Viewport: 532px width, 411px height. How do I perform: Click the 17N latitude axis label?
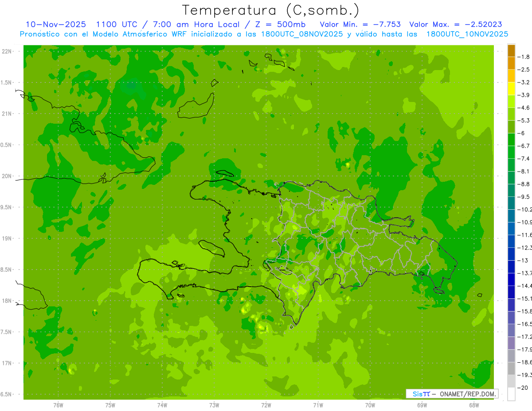coord(7,363)
